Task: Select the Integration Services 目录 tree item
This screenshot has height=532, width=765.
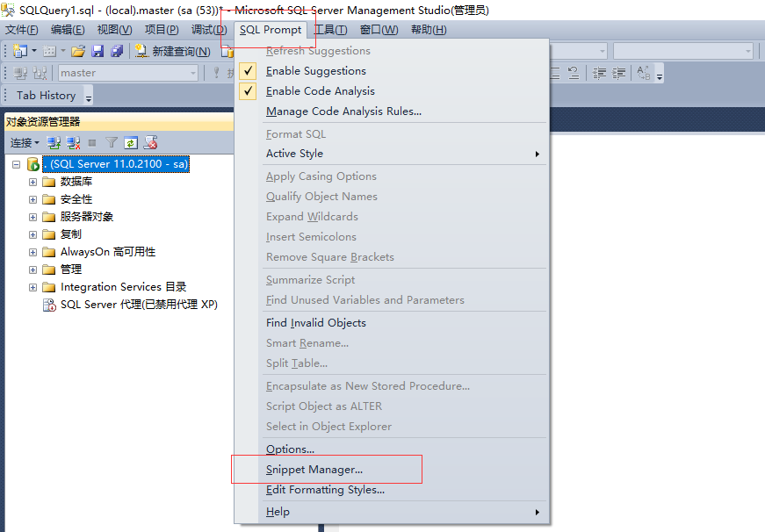Action: point(124,287)
